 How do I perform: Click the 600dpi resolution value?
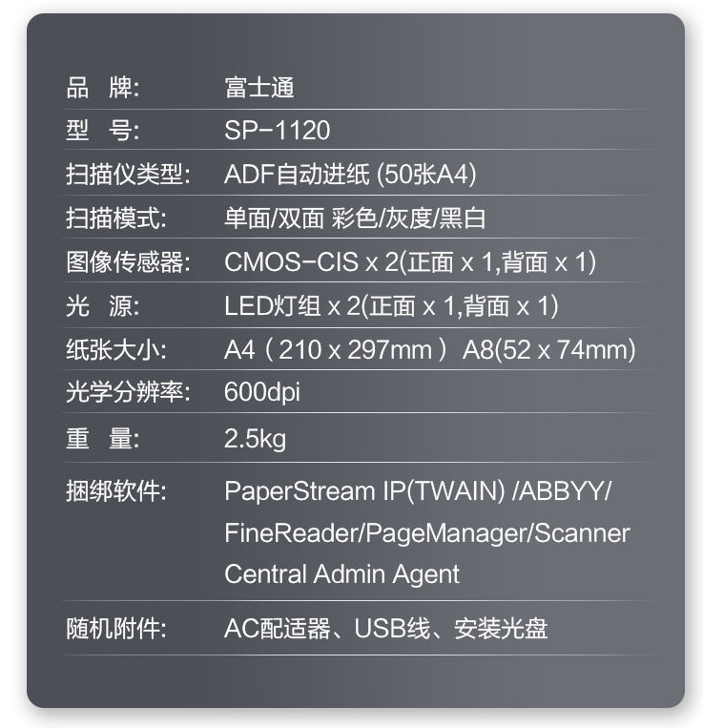pos(261,392)
